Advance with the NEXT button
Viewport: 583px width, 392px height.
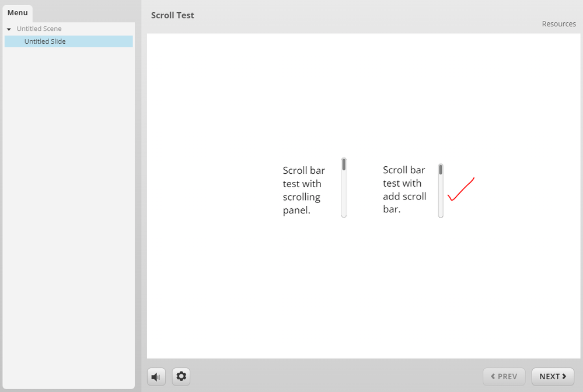tap(553, 376)
